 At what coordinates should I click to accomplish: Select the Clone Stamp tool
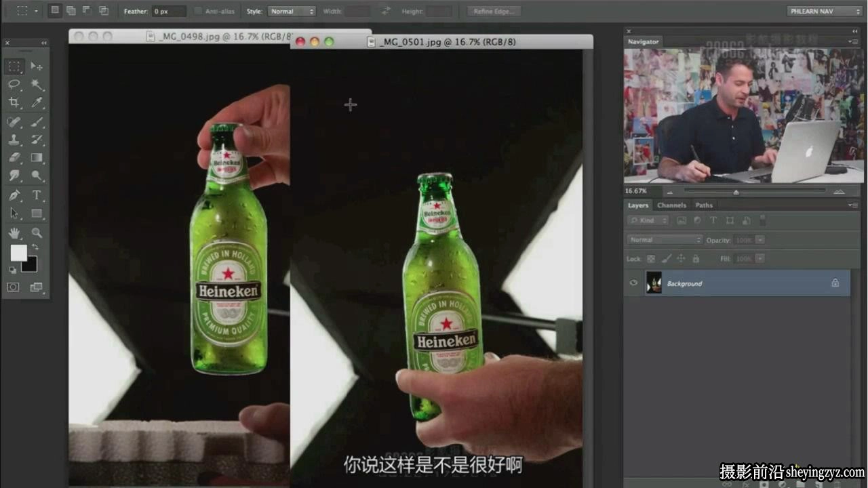pos(14,140)
